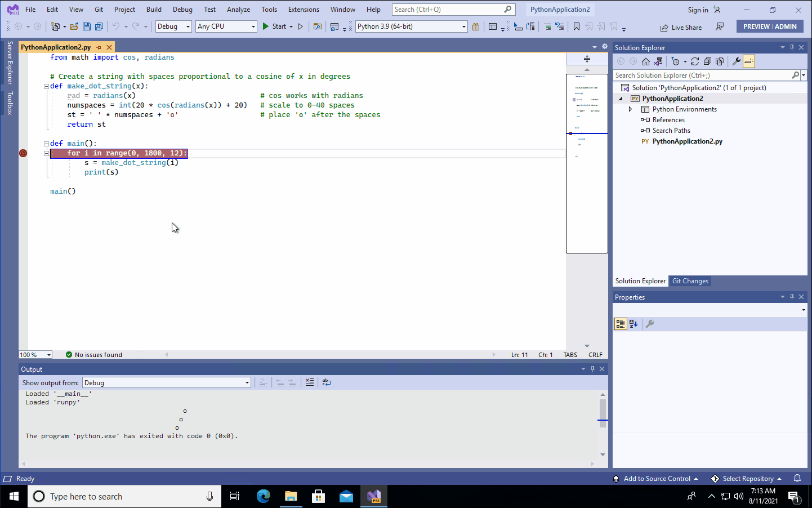The image size is (812, 508).
Task: Expand the Python Environments node
Action: 630,109
